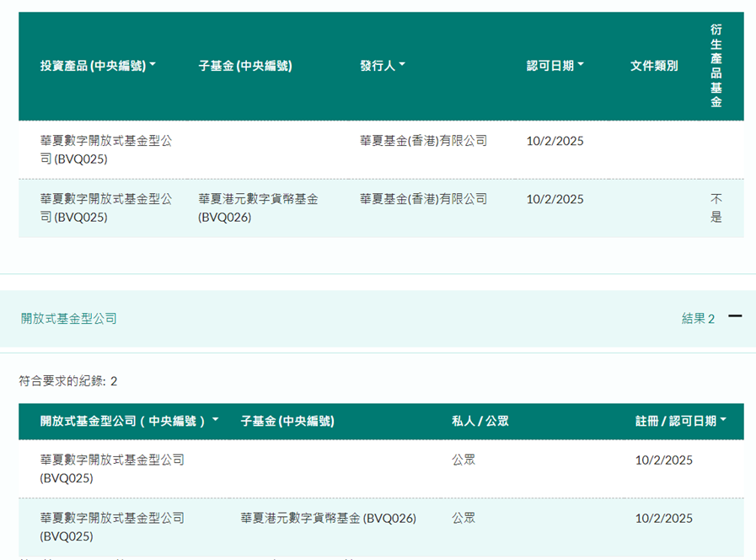Collapse the 開放式基金型公司 section with minus icon
The image size is (756, 560).
point(735,316)
